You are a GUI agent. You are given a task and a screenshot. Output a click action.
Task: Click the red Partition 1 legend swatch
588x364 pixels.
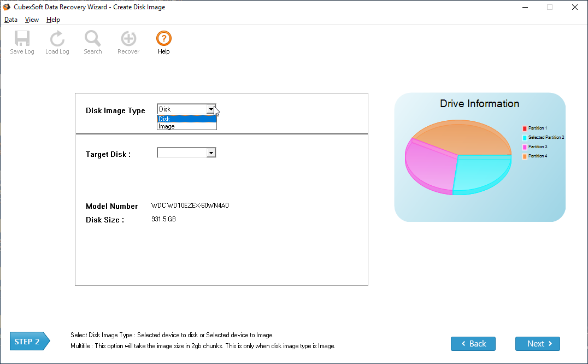point(525,128)
